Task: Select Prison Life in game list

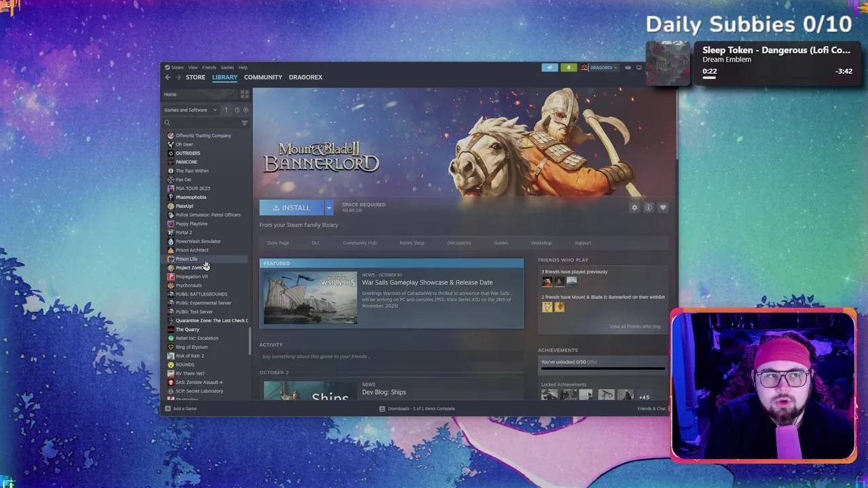Action: click(x=186, y=259)
